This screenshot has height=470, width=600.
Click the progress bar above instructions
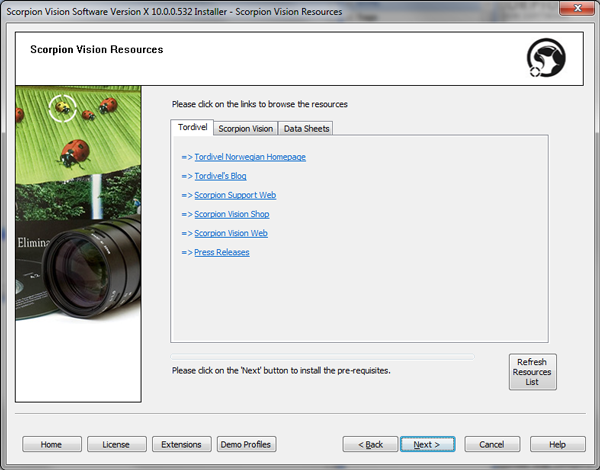(x=322, y=357)
